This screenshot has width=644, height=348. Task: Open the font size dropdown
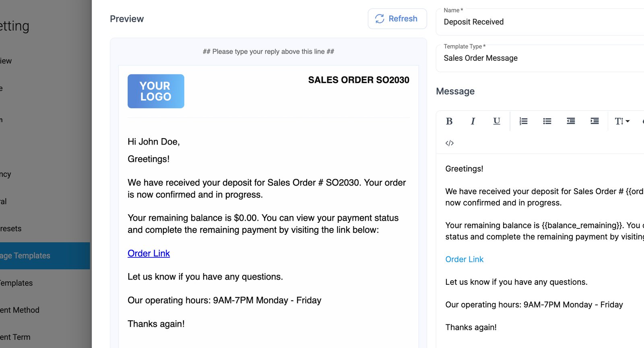pos(622,121)
